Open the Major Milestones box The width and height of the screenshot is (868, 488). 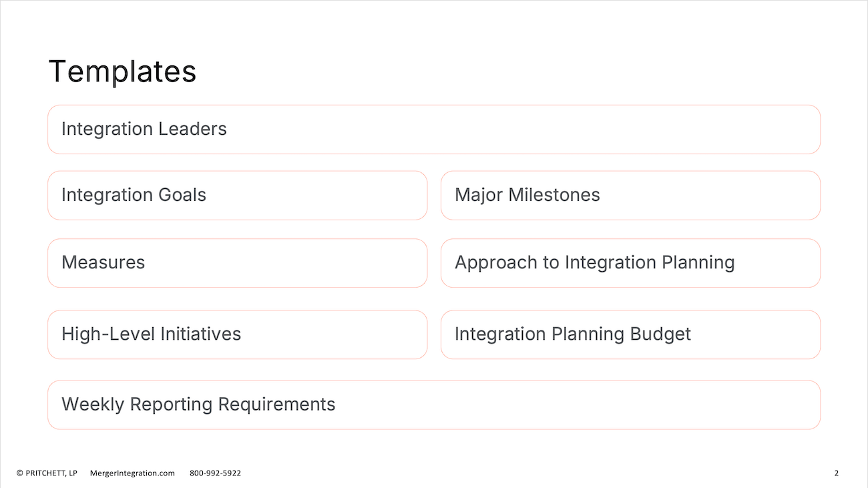point(630,195)
